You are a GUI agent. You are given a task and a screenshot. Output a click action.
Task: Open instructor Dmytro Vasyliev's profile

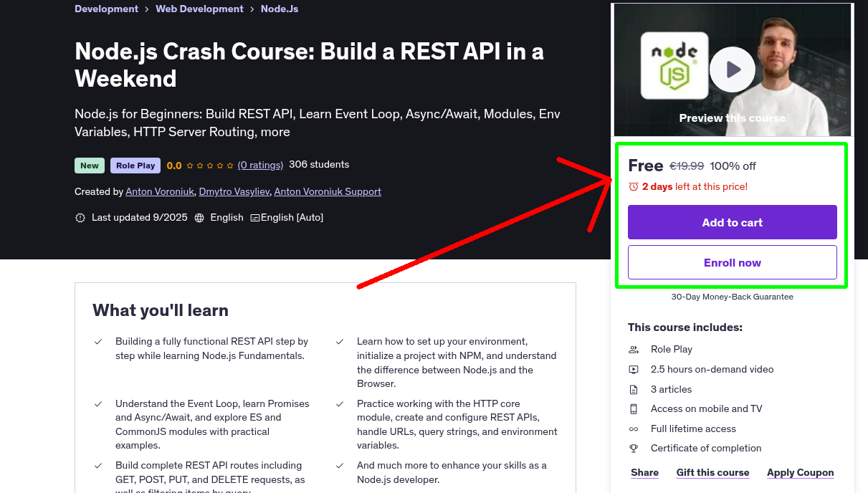tap(234, 191)
